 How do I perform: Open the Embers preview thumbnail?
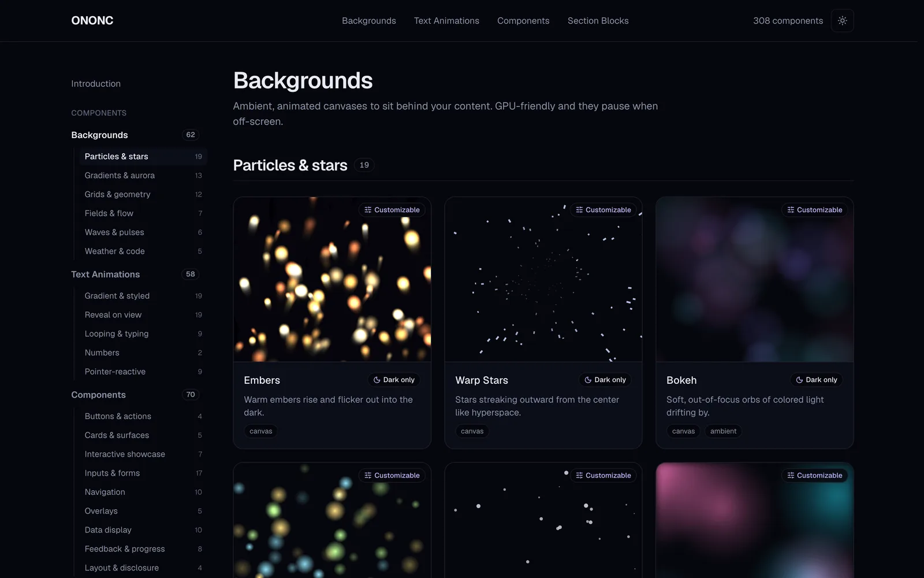(332, 279)
